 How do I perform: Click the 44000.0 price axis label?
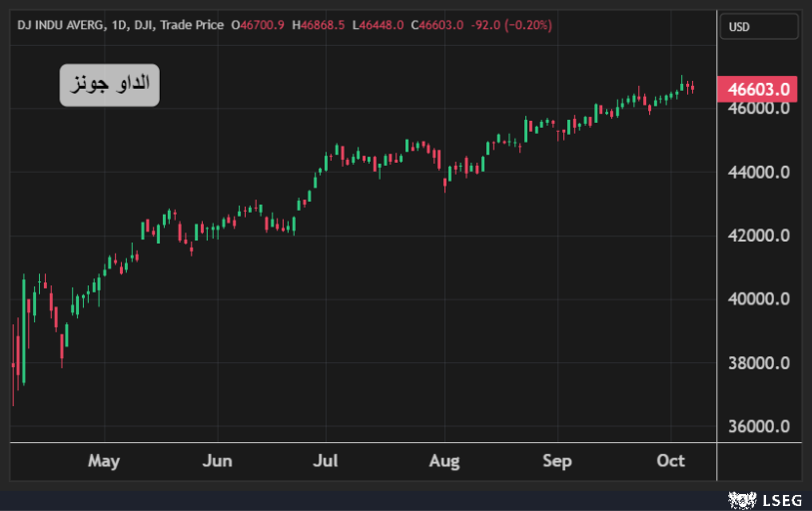point(759,172)
